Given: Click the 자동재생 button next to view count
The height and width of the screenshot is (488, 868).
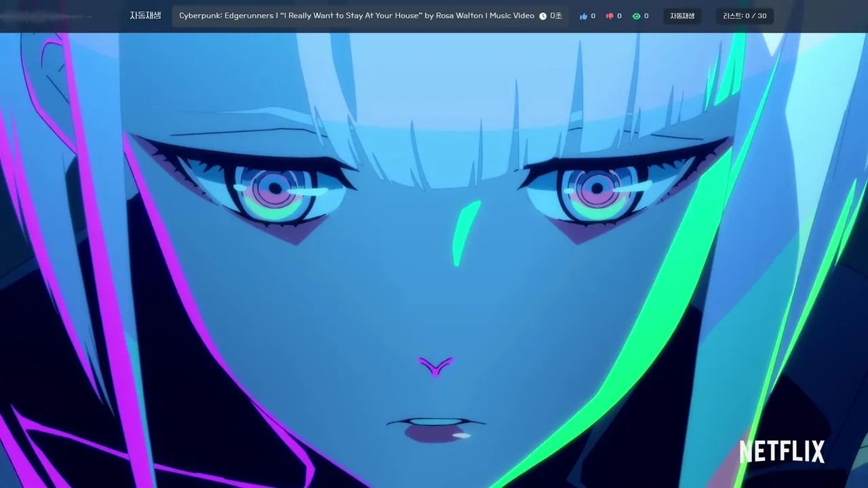Looking at the screenshot, I should [682, 16].
